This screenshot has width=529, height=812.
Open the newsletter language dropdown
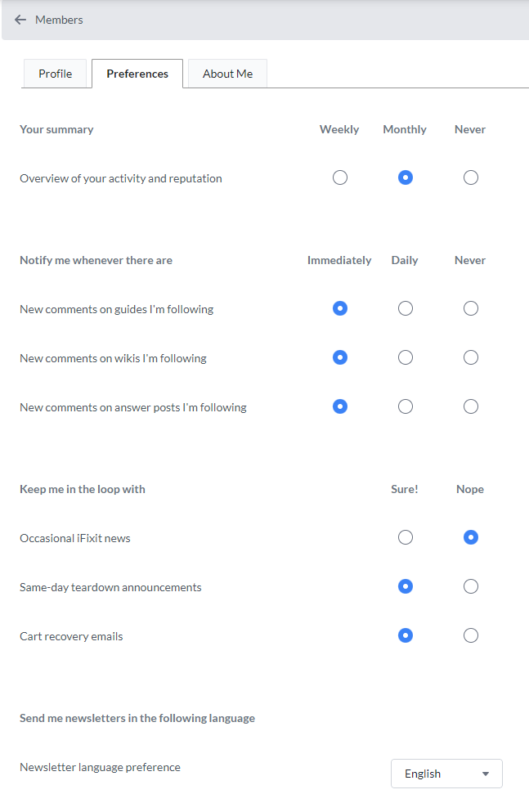tap(446, 774)
